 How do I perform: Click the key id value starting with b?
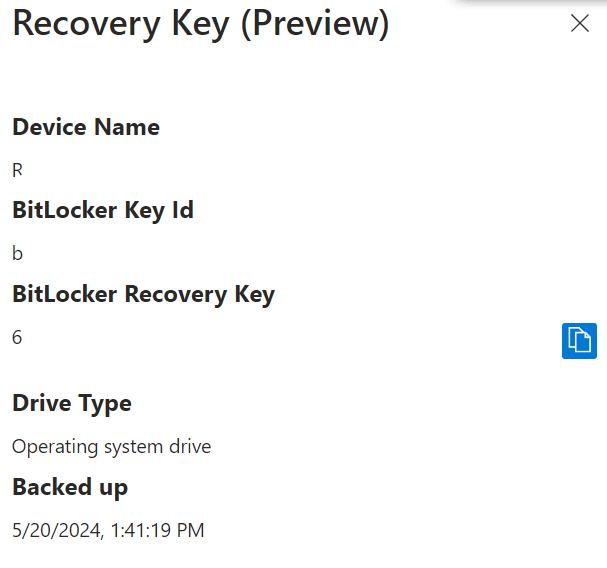coord(17,253)
